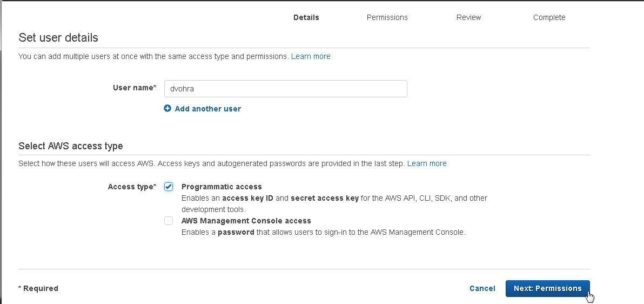Click the Access type field label
The width and height of the screenshot is (644, 304).
[x=132, y=187]
